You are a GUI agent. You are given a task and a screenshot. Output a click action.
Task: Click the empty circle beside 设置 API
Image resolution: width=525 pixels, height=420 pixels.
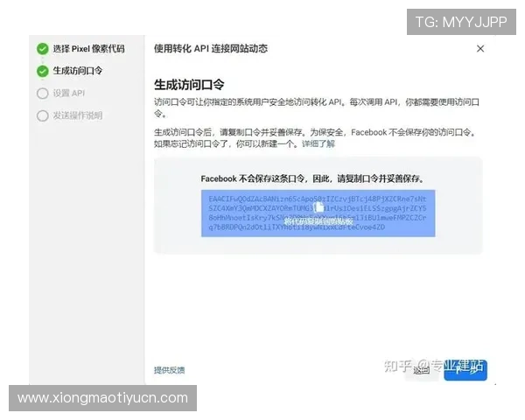click(43, 93)
